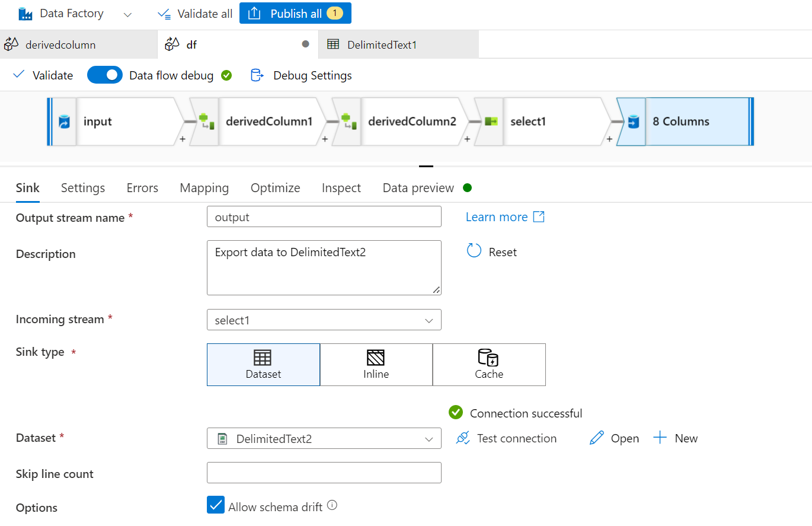The height and width of the screenshot is (526, 812).
Task: Click the Skip line count field
Action: point(324,473)
